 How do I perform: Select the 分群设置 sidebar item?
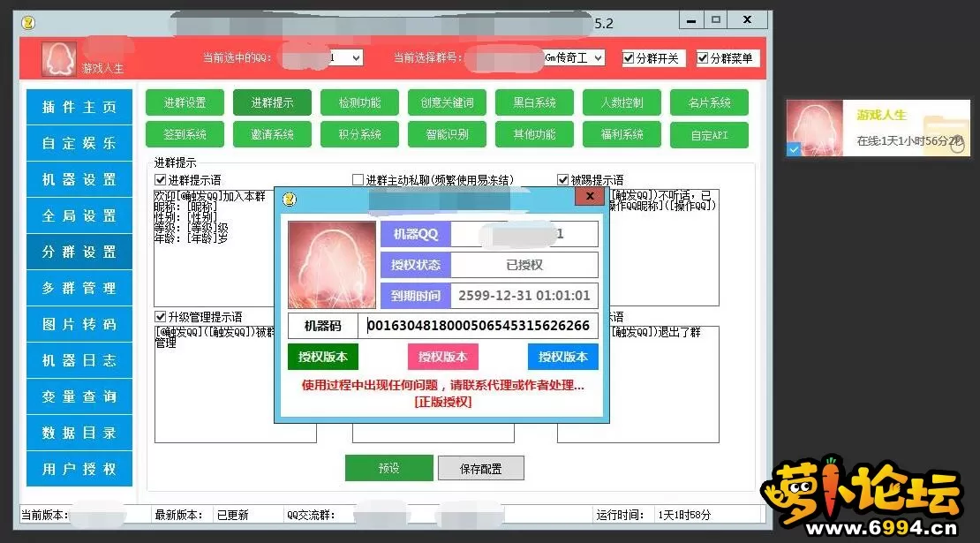pyautogui.click(x=79, y=252)
